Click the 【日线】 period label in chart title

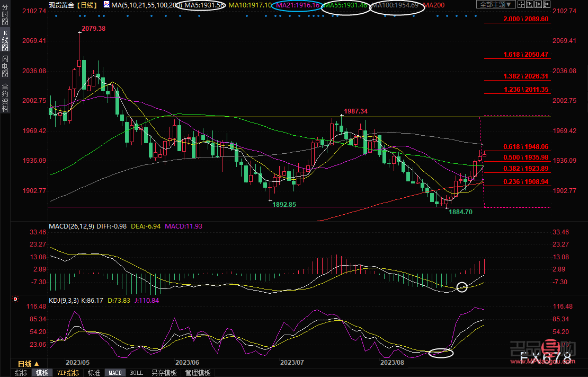point(86,5)
